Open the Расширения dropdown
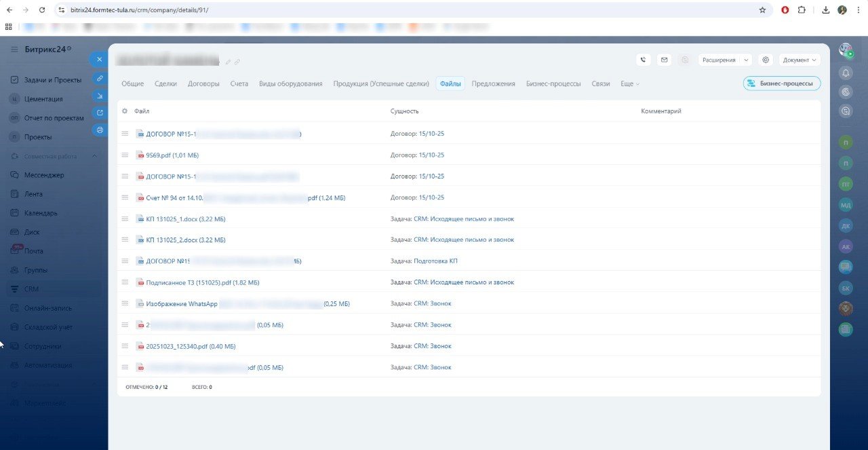 click(x=725, y=60)
